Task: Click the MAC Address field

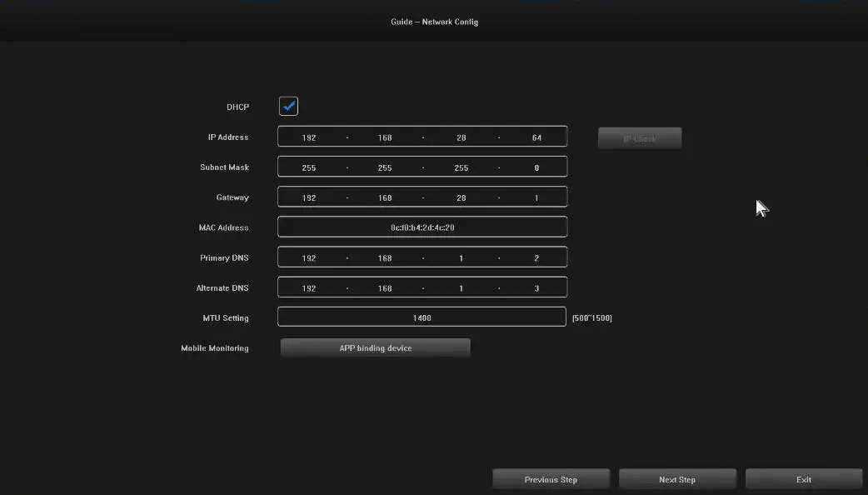Action: click(x=422, y=227)
